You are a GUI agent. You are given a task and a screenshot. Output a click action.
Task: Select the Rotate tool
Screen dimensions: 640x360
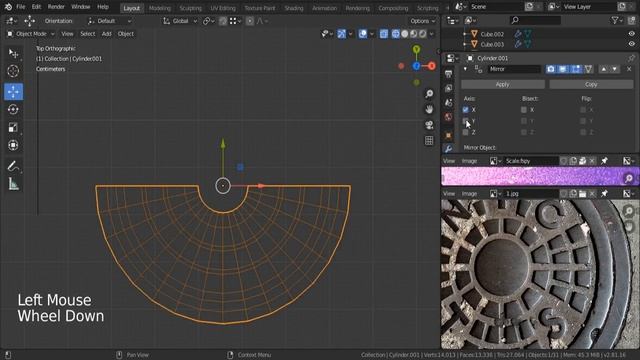click(x=13, y=109)
